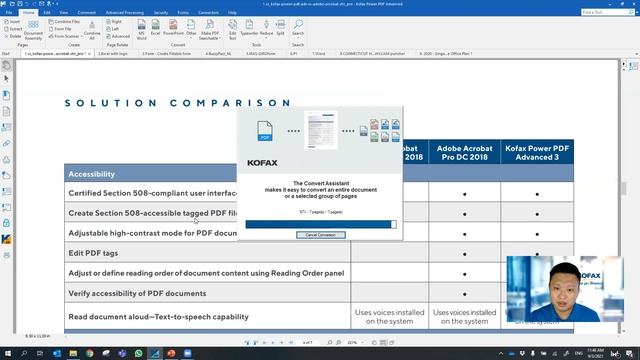The width and height of the screenshot is (640, 360).
Task: Click Document Assembly icon
Action: coord(33,30)
